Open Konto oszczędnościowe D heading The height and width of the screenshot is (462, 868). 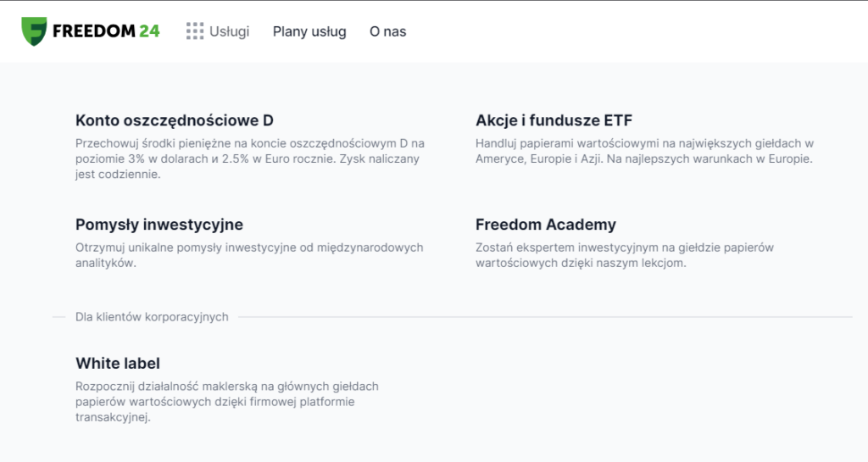click(x=175, y=120)
